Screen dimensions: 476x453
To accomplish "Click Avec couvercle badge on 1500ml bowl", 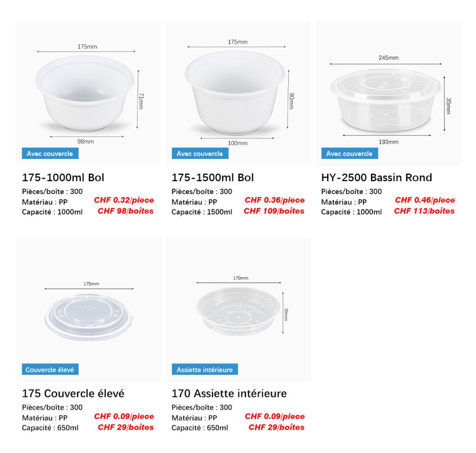I will [x=200, y=153].
